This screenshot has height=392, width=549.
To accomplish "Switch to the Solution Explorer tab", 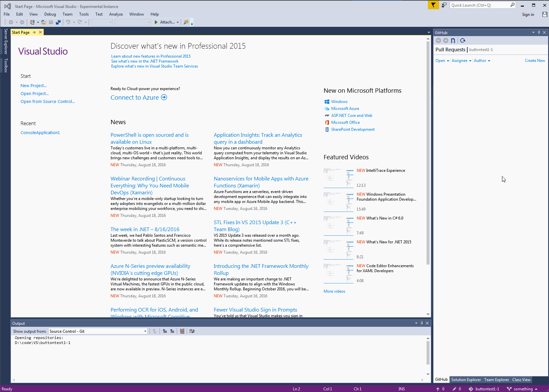I will click(466, 380).
